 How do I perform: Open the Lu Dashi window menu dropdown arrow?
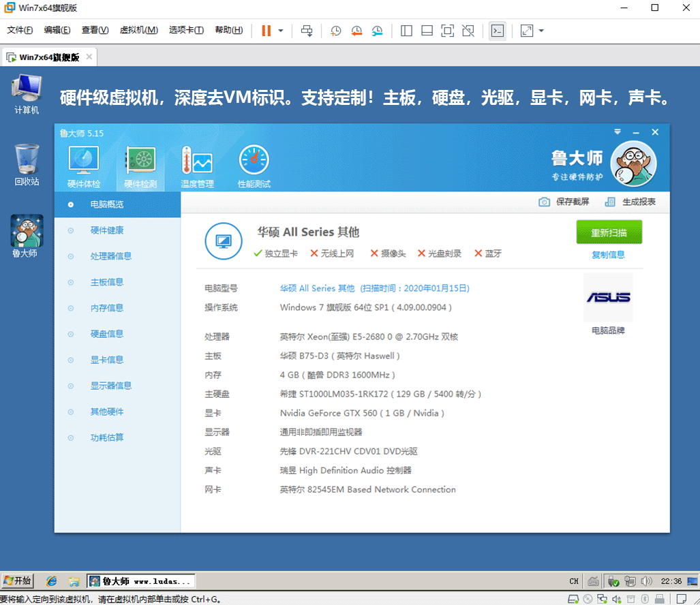point(618,131)
